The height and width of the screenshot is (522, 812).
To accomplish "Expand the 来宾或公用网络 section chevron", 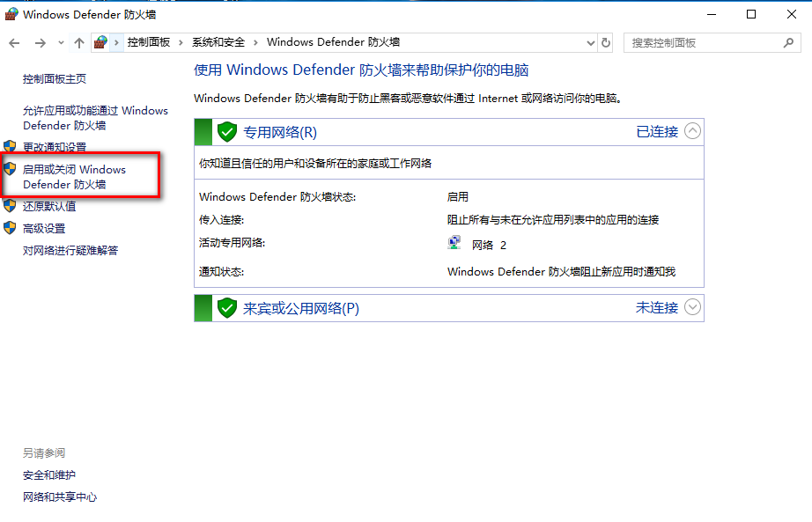I will 692,307.
